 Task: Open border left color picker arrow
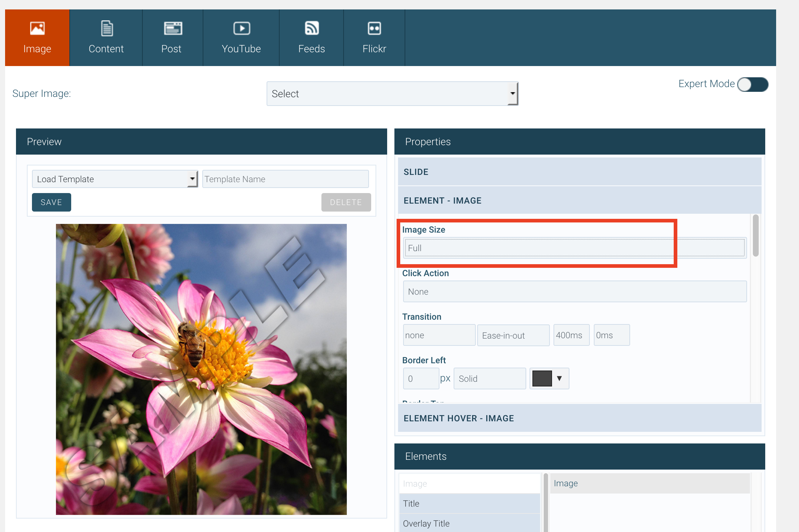(560, 378)
